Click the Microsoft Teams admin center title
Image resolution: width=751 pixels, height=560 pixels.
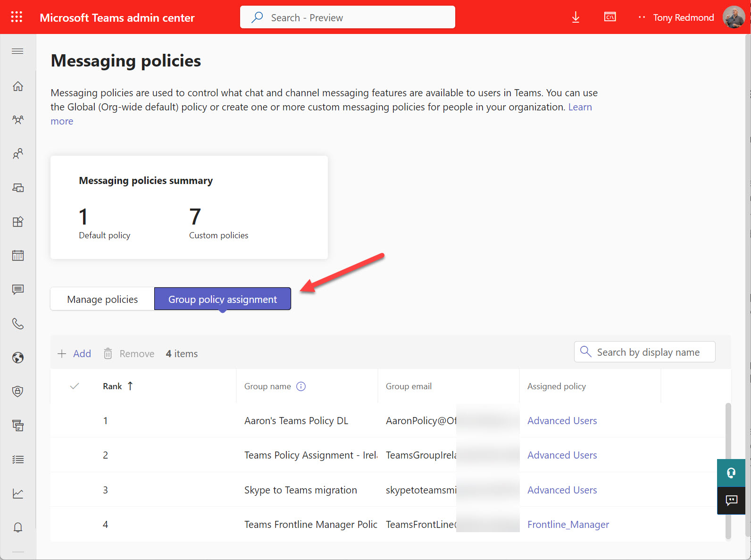[117, 17]
